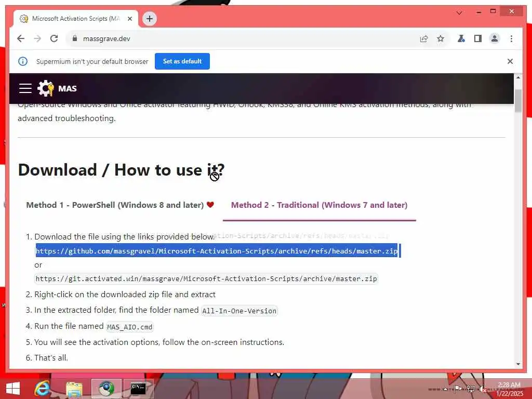Click the forward navigation arrow
The image size is (532, 399).
pos(37,38)
